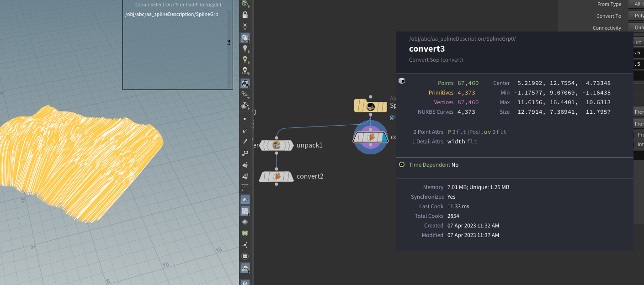The width and height of the screenshot is (644, 285).
Task: Toggle the highlighted headlight display icon
Action: (245, 37)
